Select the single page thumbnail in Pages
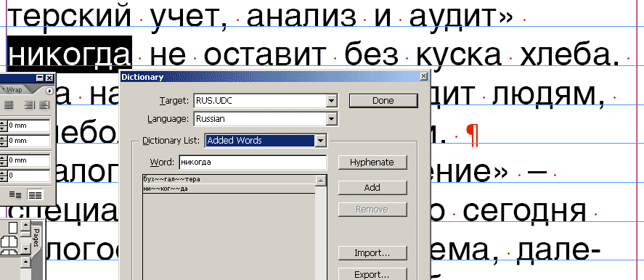Screen dimensions: 644x280 click(13, 228)
